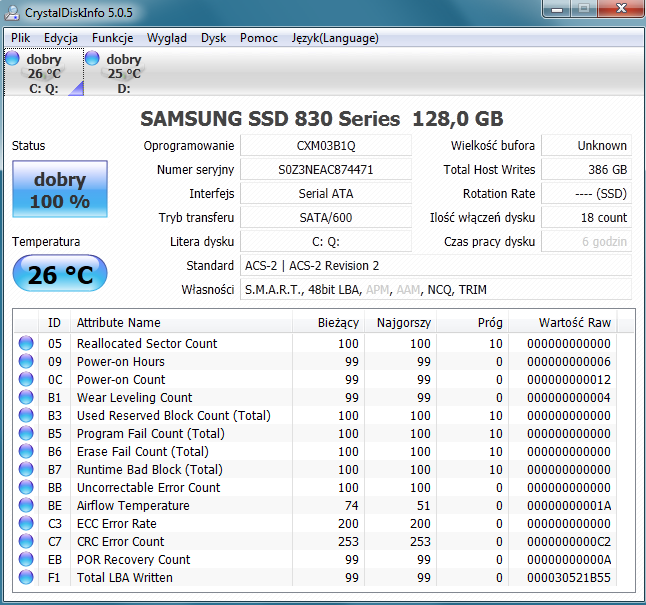Click the Bieżący column header

coord(329,322)
